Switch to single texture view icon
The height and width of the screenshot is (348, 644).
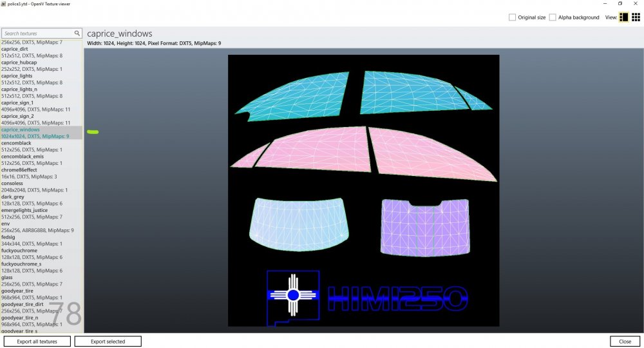[x=623, y=17]
